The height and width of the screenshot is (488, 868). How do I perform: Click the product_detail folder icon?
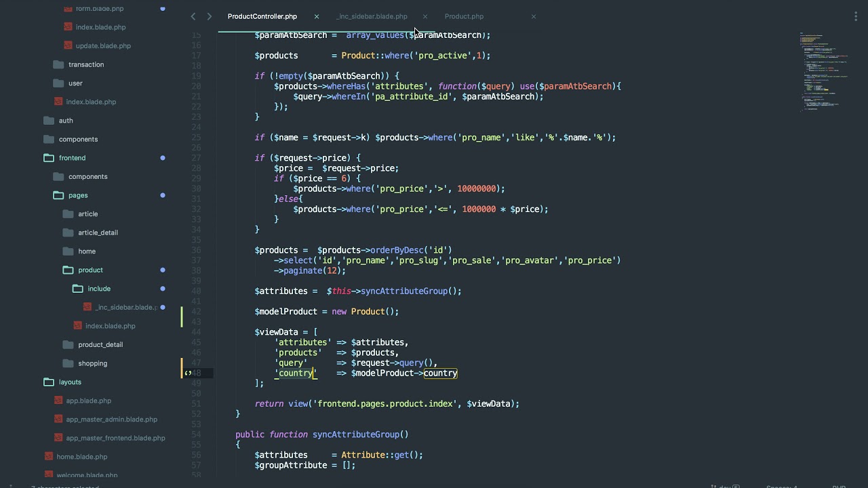coord(68,344)
